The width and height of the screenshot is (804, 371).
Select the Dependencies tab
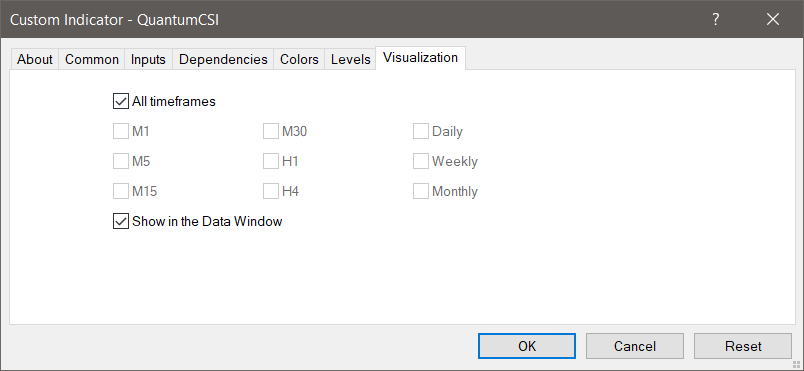point(223,59)
